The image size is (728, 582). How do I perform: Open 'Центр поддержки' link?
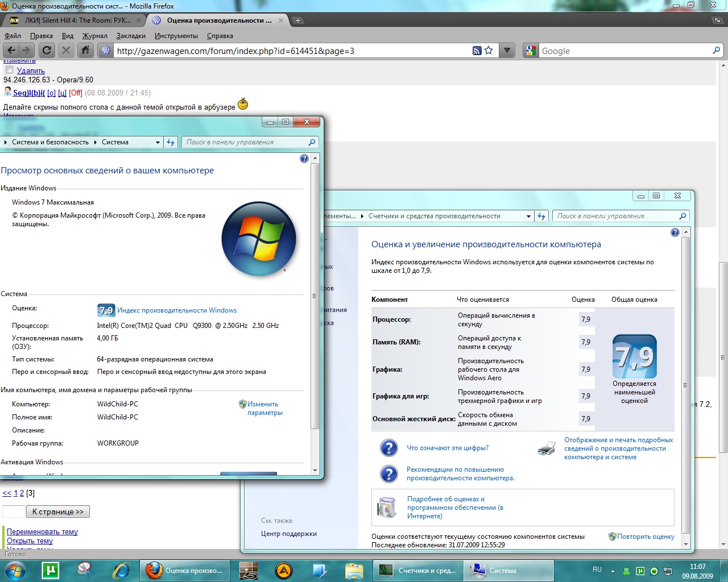coord(289,534)
